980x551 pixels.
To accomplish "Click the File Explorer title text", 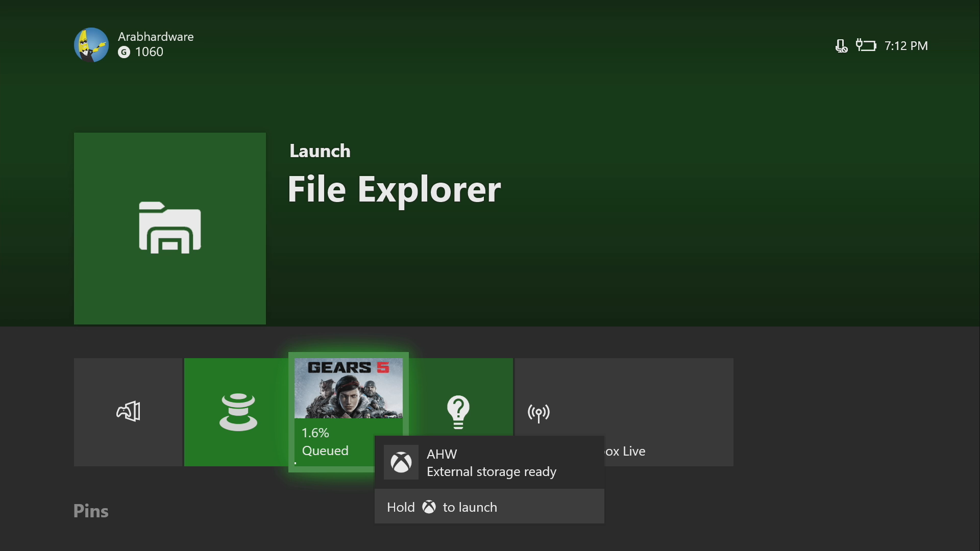I will pyautogui.click(x=394, y=190).
